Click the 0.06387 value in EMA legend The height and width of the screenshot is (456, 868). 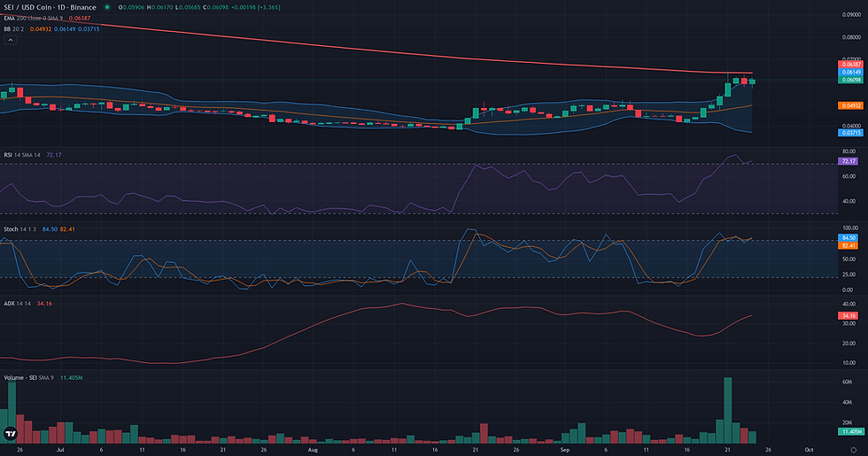[79, 19]
